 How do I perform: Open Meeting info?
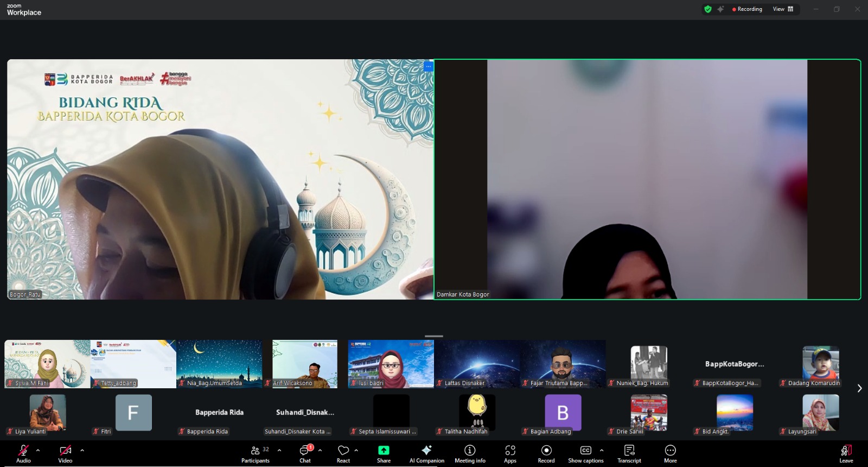pyautogui.click(x=470, y=453)
